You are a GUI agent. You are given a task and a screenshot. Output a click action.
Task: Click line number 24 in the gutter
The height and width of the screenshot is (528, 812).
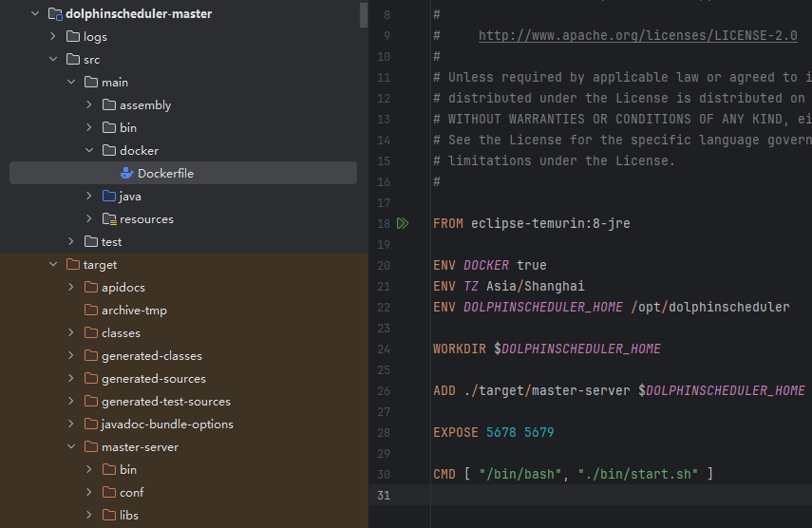[384, 349]
